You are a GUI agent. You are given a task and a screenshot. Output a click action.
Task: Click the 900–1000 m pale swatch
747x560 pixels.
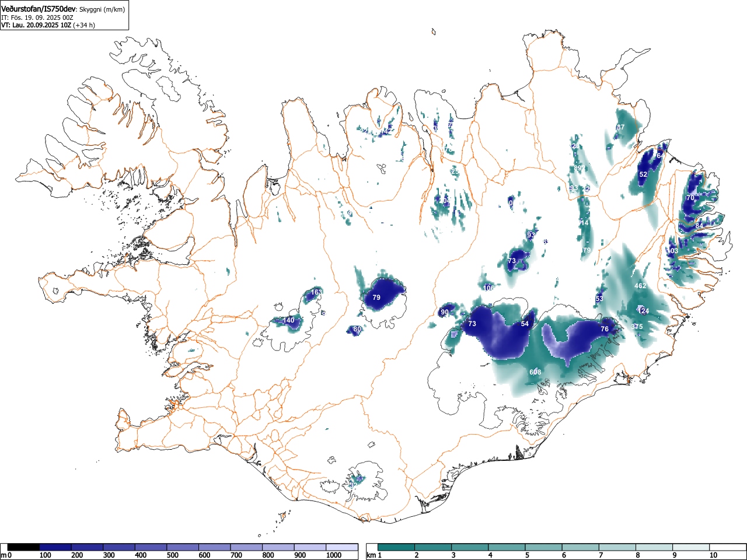point(310,547)
